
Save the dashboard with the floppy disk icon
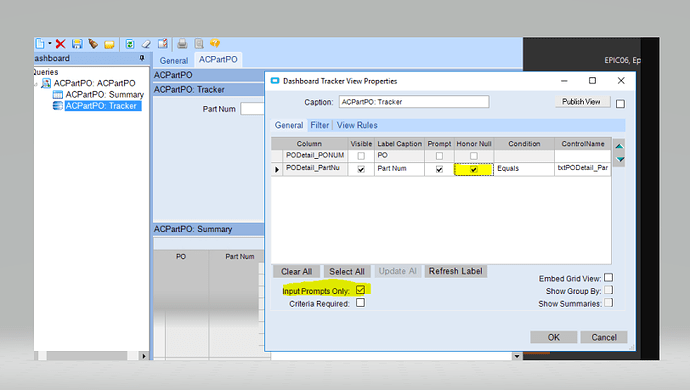tap(77, 44)
